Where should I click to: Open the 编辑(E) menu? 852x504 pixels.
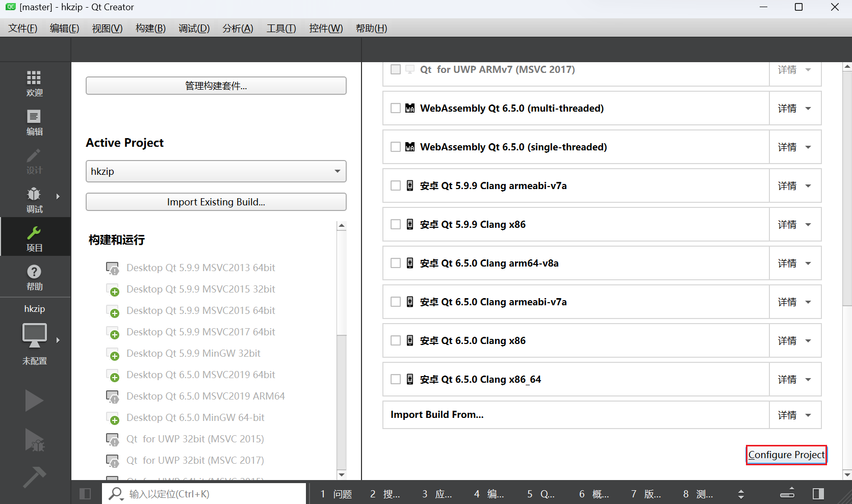point(65,28)
